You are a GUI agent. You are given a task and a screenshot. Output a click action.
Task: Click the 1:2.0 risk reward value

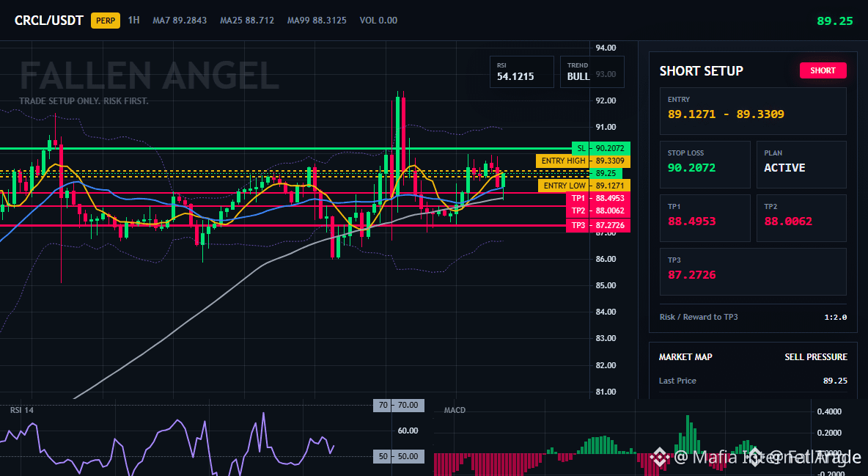[x=835, y=318]
